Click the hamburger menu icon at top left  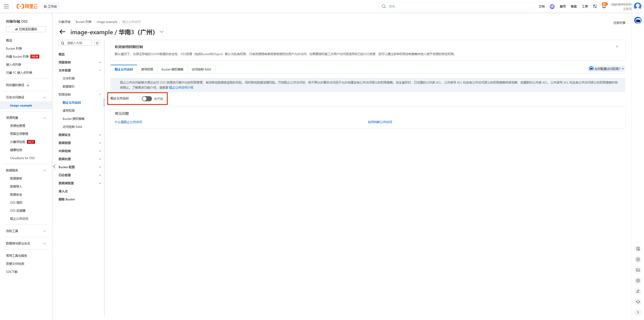coord(6,6)
